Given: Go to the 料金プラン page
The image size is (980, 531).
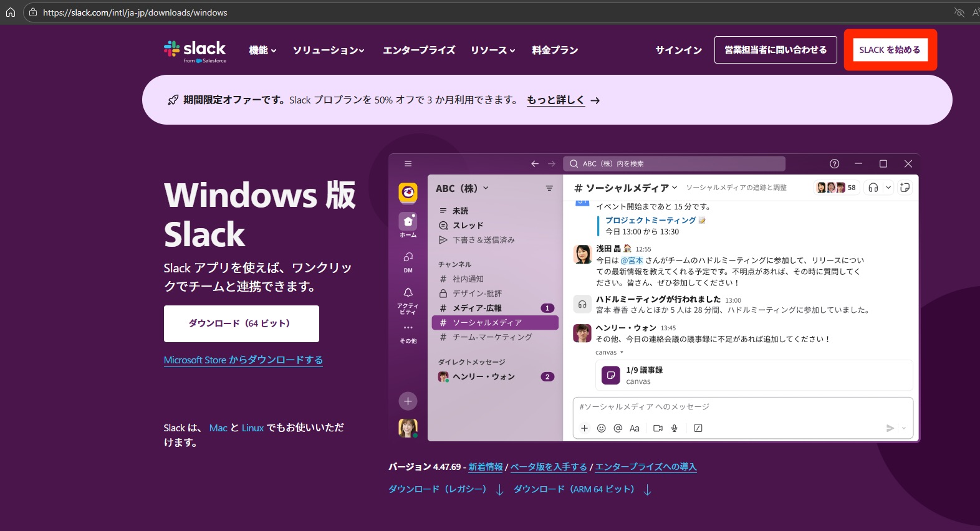Looking at the screenshot, I should coord(555,50).
